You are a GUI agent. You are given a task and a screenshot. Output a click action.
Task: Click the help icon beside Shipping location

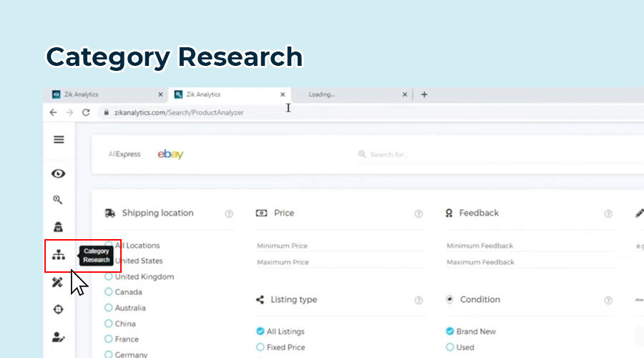click(229, 213)
